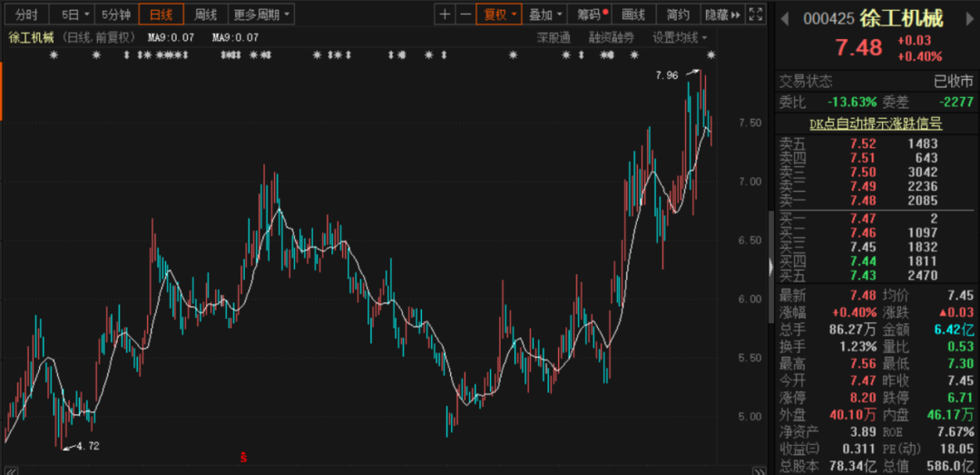Click the first event star marker above chart
Screen dimensions: 980x475
coord(54,55)
